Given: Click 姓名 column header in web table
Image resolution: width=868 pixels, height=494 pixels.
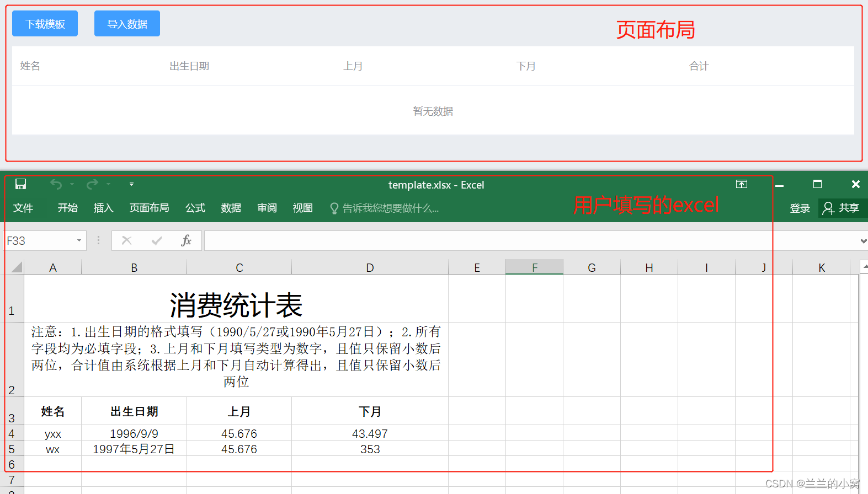Looking at the screenshot, I should [x=30, y=66].
